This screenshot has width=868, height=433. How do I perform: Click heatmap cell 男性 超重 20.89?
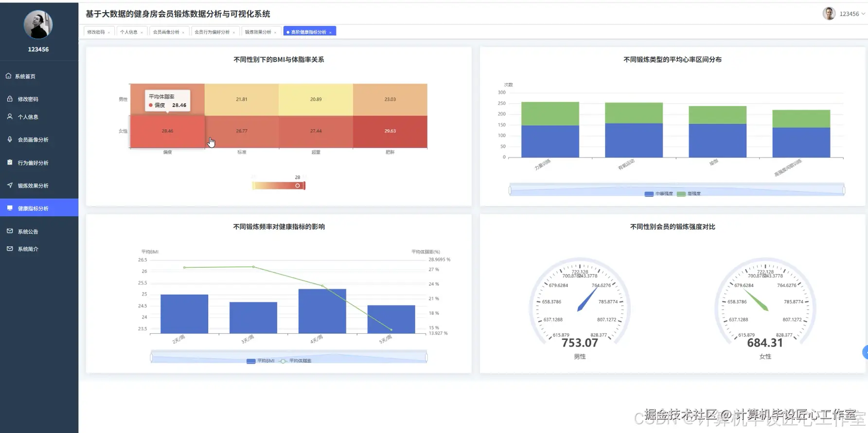316,100
